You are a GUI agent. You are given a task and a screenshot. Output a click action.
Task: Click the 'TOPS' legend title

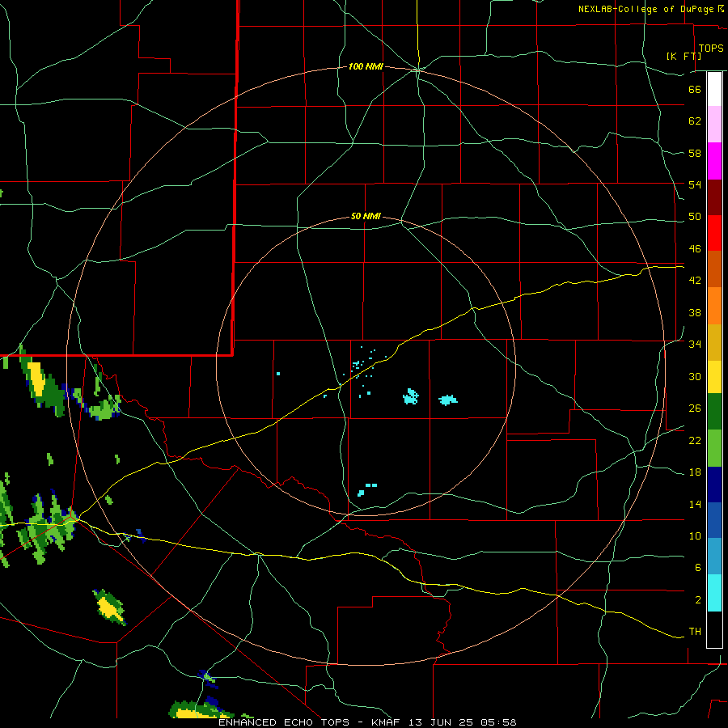711,49
